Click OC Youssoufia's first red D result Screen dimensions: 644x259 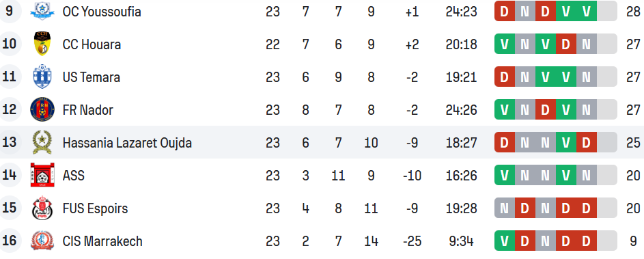[x=505, y=11]
